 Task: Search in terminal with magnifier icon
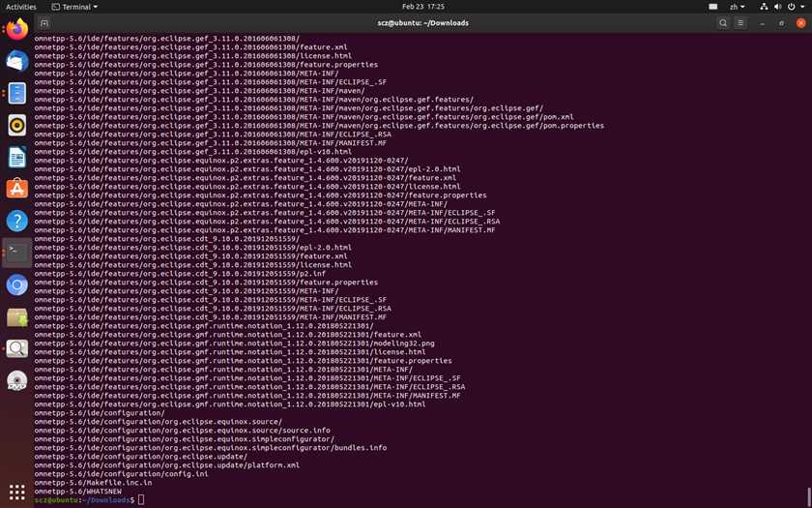tap(723, 23)
